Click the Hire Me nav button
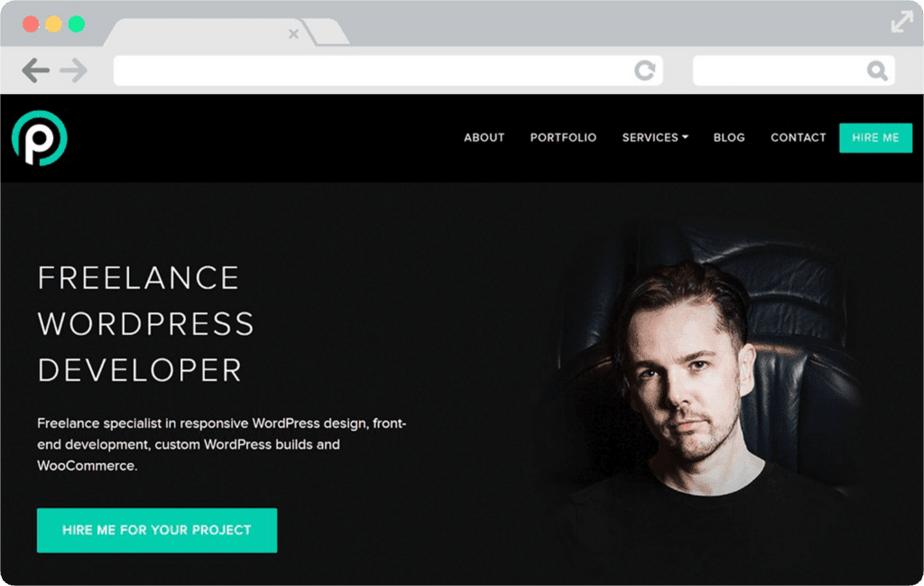Screen dimensions: 924x586 [875, 138]
